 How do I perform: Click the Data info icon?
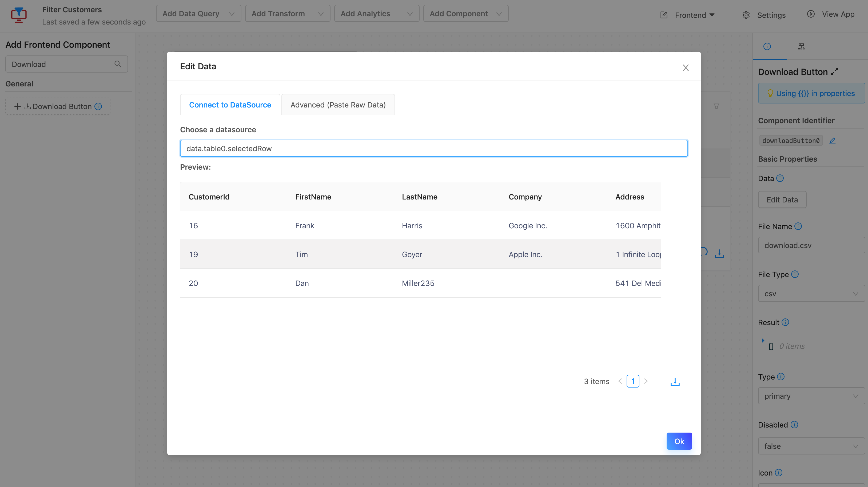(x=780, y=178)
